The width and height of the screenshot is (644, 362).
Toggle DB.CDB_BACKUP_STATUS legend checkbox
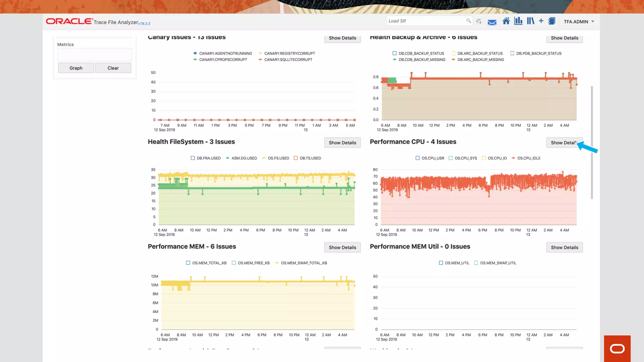click(395, 53)
